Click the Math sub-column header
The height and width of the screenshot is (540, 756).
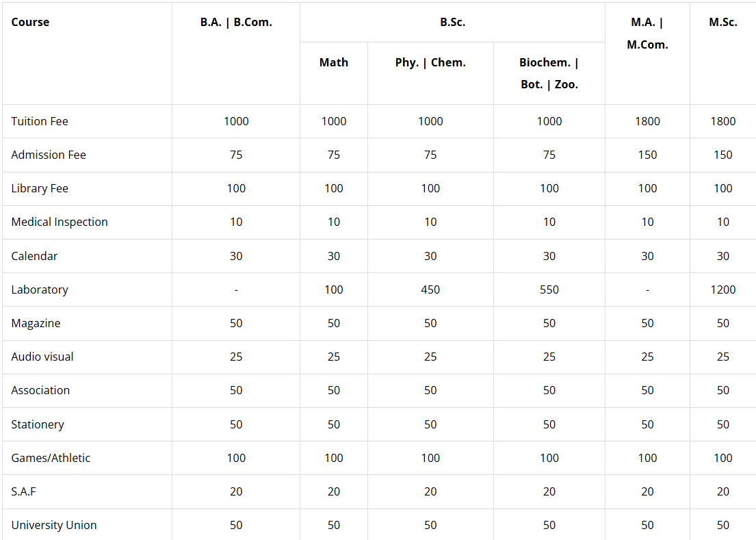[334, 62]
